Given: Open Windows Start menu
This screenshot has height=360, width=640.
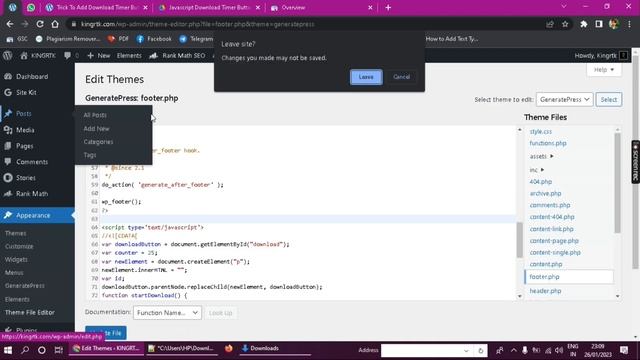Looking at the screenshot, I should tap(8, 350).
